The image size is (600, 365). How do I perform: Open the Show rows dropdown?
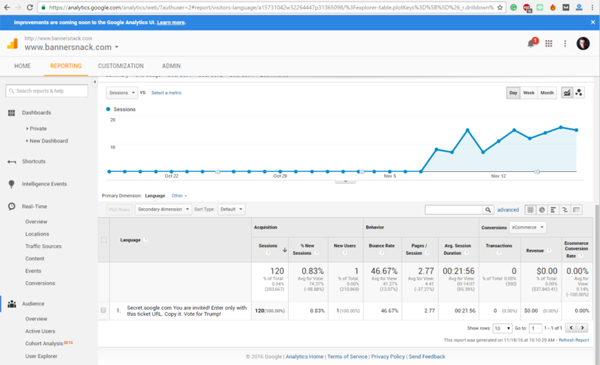point(502,328)
